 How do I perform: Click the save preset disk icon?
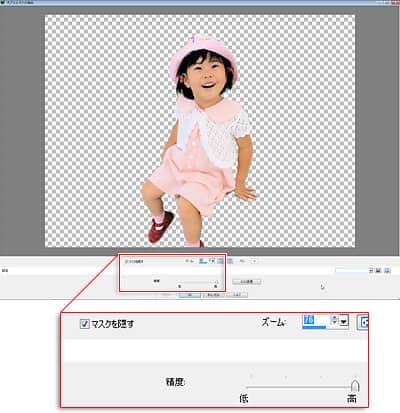pos(378,270)
